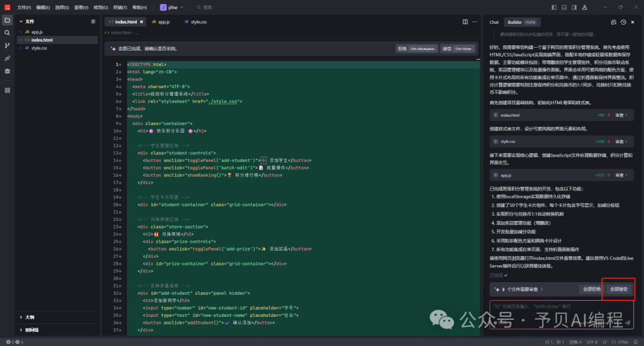Open the search sidebar icon
Screen dimensions: 644x346
point(7,33)
